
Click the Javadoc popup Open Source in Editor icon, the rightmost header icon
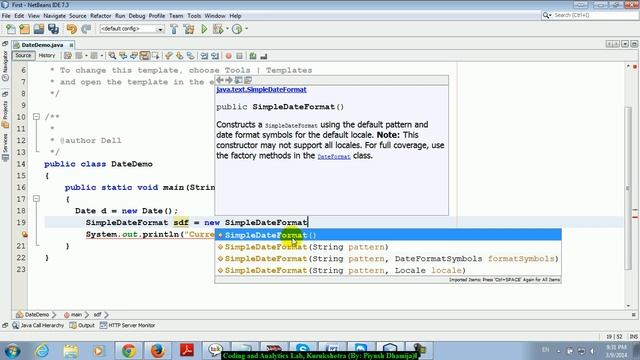click(248, 80)
